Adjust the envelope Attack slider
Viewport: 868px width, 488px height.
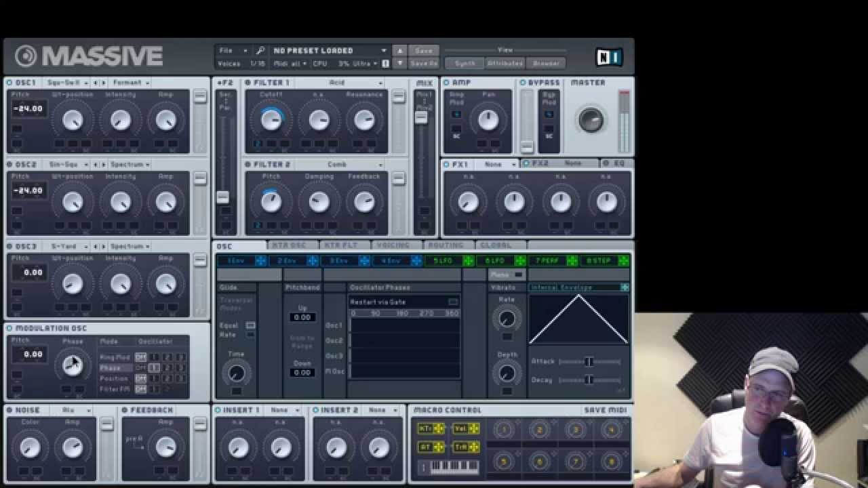[x=589, y=362]
